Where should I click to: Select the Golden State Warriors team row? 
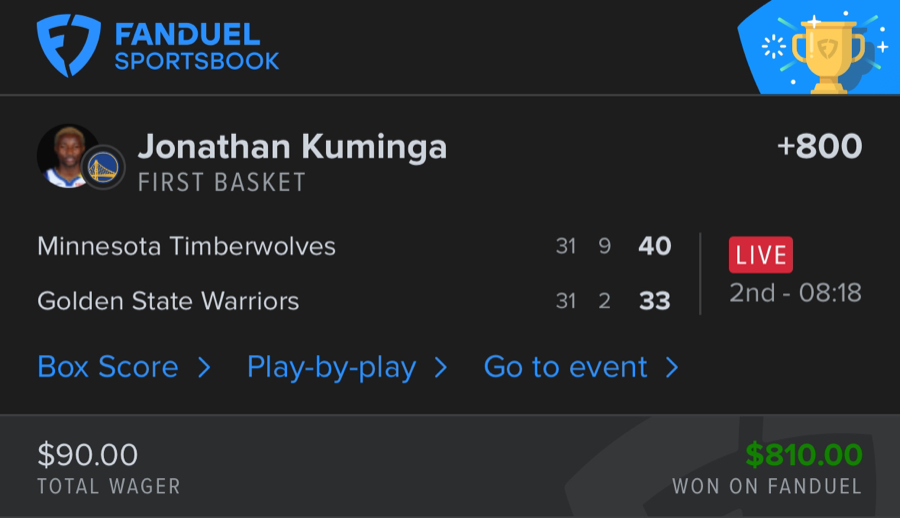(x=168, y=301)
